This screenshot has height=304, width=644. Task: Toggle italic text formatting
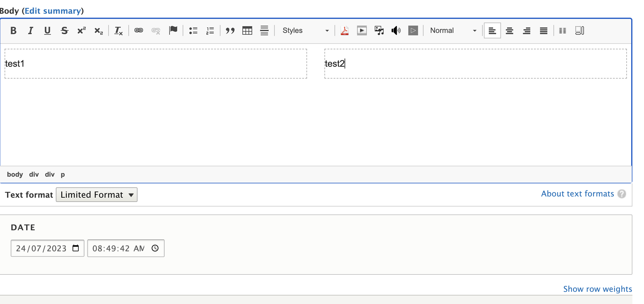(30, 30)
